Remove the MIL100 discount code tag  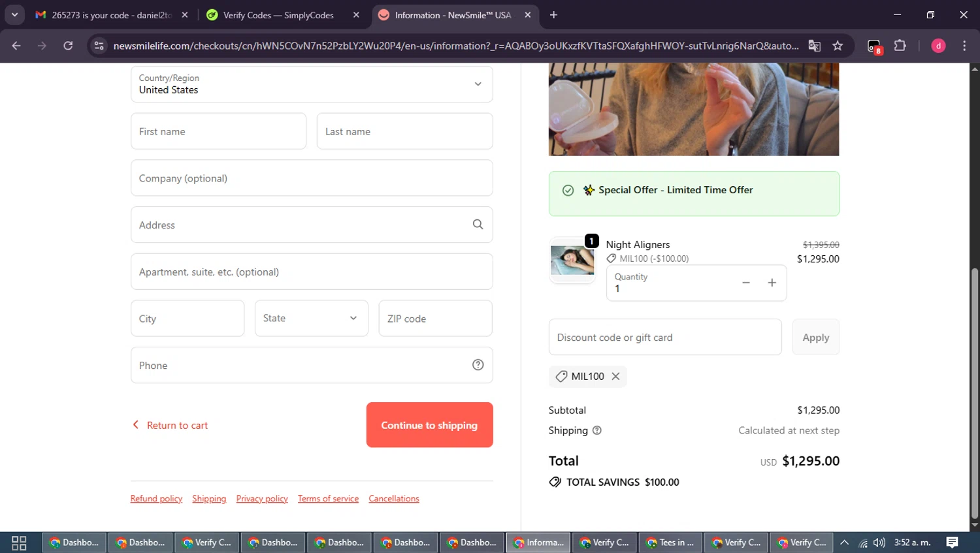tap(615, 376)
